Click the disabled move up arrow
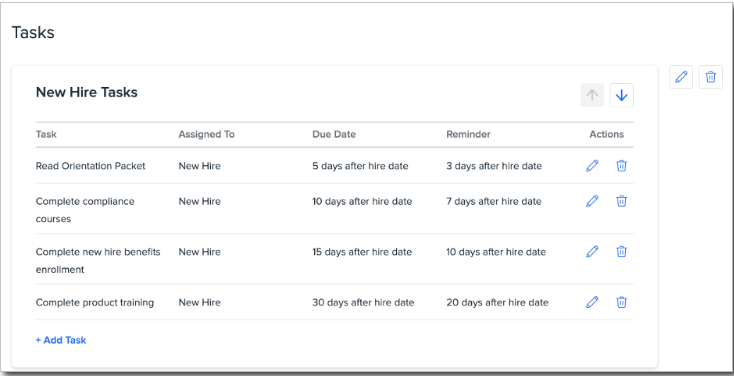The image size is (734, 376). 592,96
